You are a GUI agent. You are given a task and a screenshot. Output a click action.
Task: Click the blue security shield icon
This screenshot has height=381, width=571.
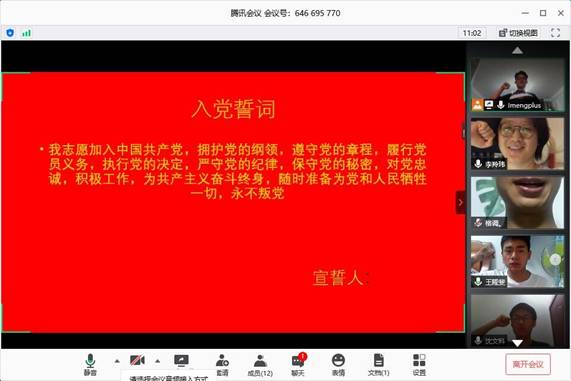[10, 33]
